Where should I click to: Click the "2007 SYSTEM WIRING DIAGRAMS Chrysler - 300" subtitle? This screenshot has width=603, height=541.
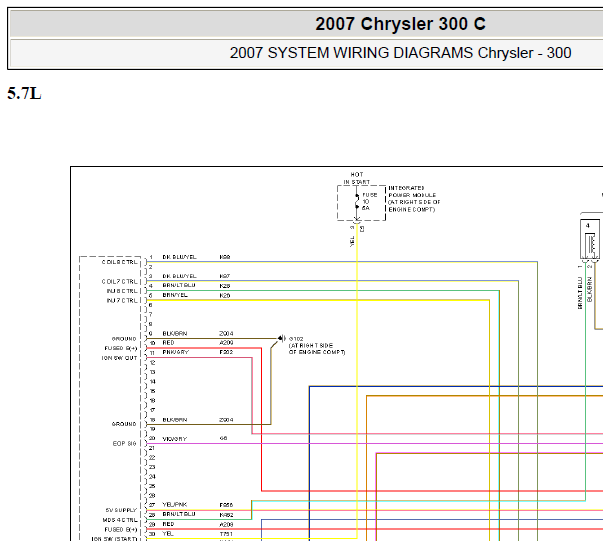coord(400,53)
